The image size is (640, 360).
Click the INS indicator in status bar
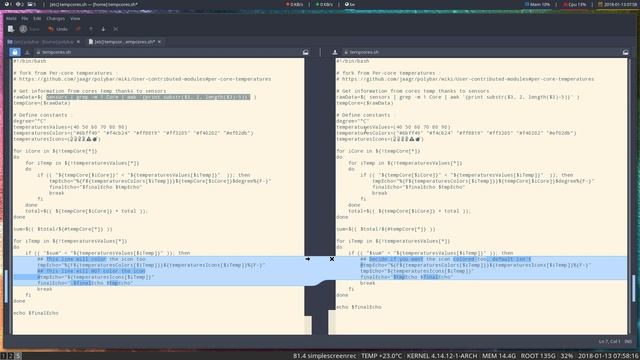coord(628,341)
